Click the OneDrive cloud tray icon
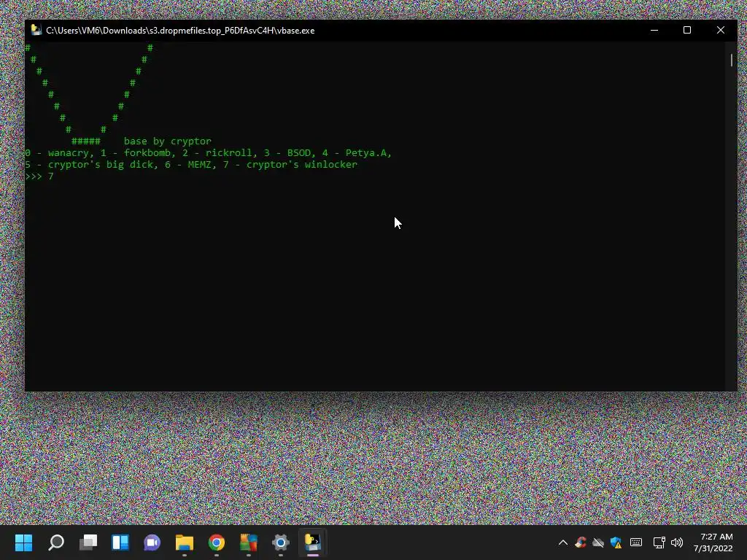Viewport: 747px width, 560px height. tap(598, 542)
